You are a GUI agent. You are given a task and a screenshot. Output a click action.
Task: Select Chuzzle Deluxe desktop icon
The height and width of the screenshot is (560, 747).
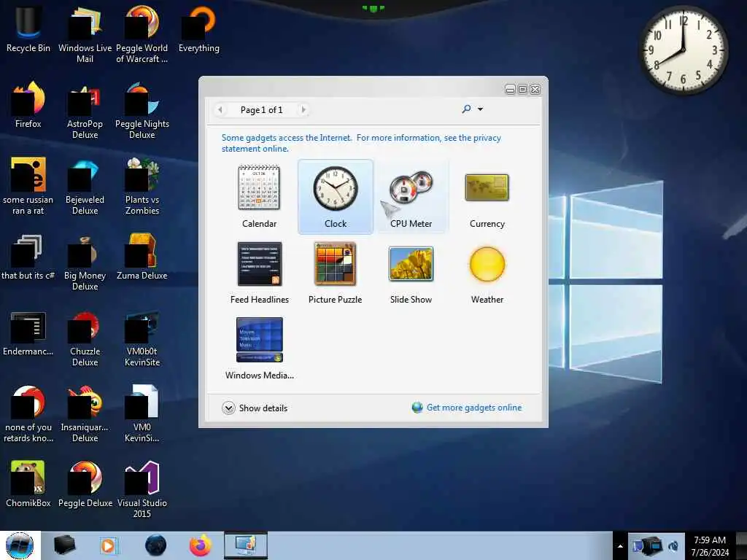point(85,338)
